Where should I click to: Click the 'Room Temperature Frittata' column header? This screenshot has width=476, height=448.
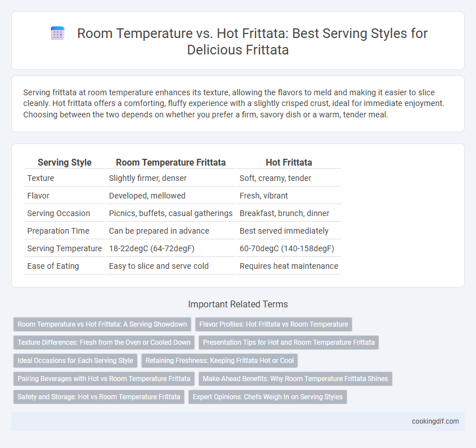pyautogui.click(x=171, y=163)
